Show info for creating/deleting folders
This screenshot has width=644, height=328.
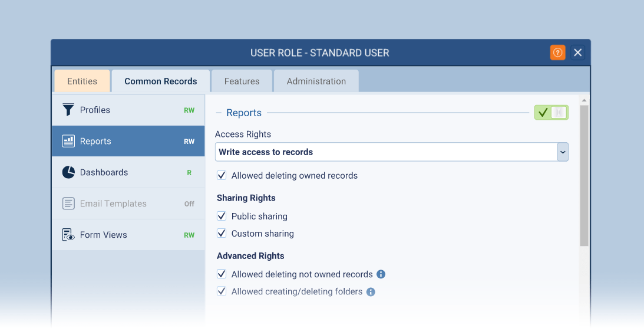pyautogui.click(x=371, y=291)
